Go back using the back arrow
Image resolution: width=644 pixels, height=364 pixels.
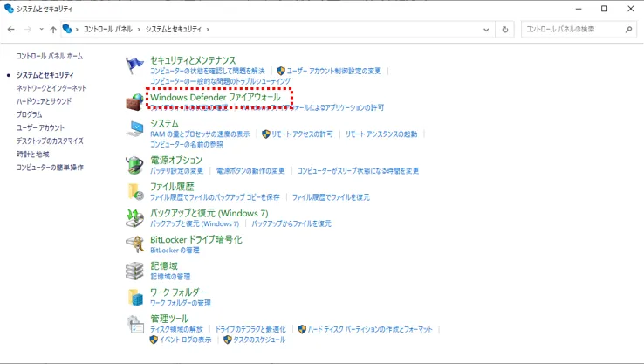click(11, 30)
